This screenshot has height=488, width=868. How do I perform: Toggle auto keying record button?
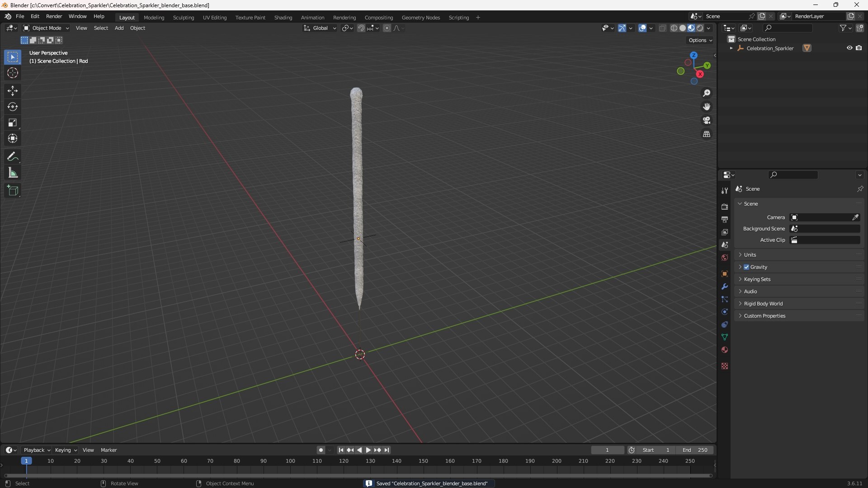(321, 450)
